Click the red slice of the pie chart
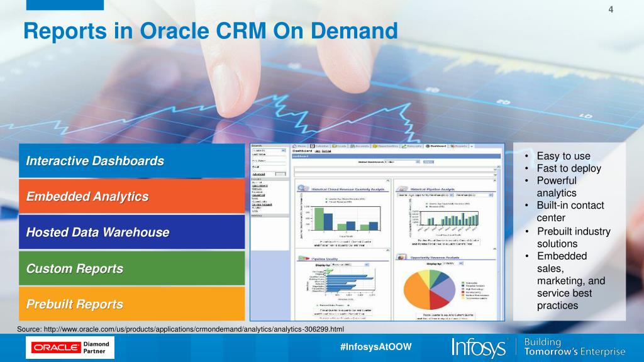 tap(438, 300)
